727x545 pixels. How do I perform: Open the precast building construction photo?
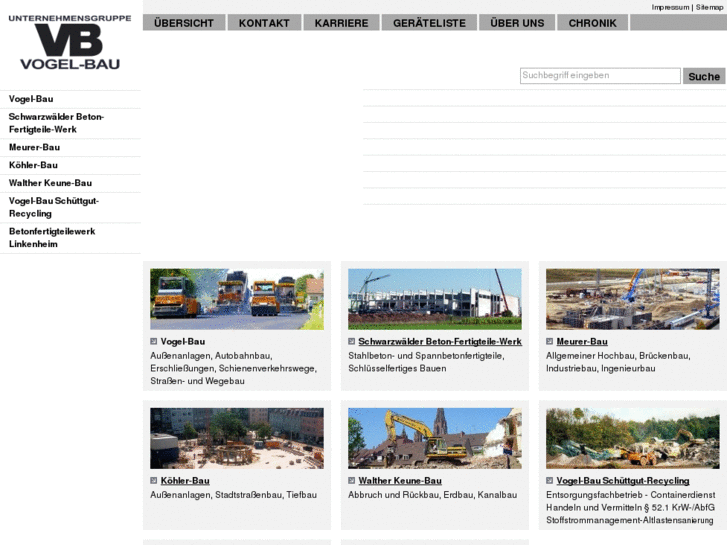435,299
